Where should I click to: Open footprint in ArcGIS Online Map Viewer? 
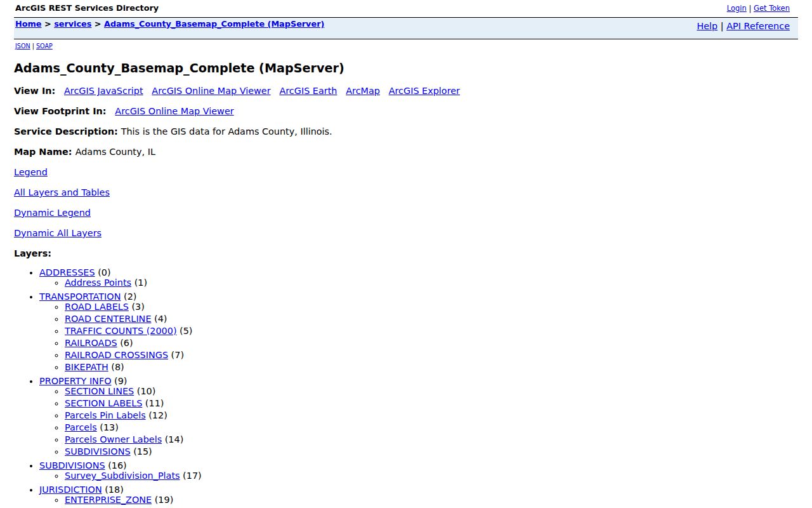pos(174,111)
